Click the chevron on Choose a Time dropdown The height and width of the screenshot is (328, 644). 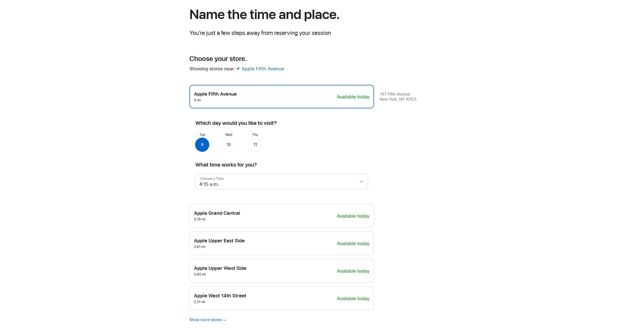point(361,182)
